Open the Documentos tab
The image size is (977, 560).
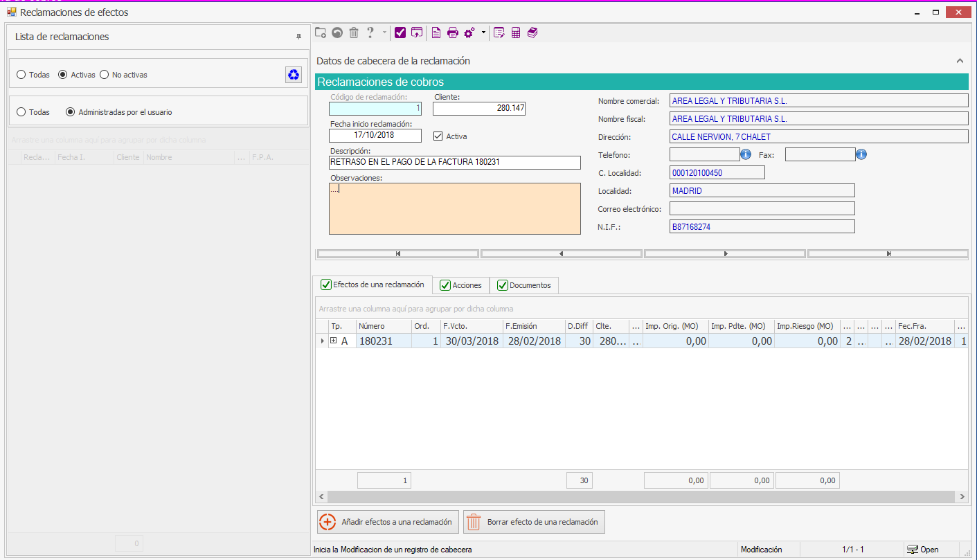(x=523, y=285)
